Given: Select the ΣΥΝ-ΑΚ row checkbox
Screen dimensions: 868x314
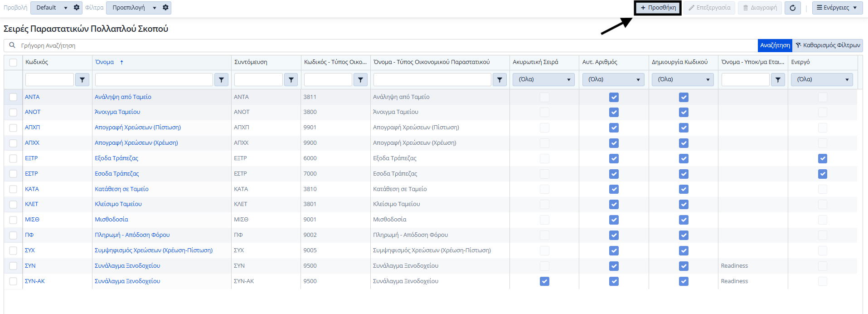Looking at the screenshot, I should 13,281.
